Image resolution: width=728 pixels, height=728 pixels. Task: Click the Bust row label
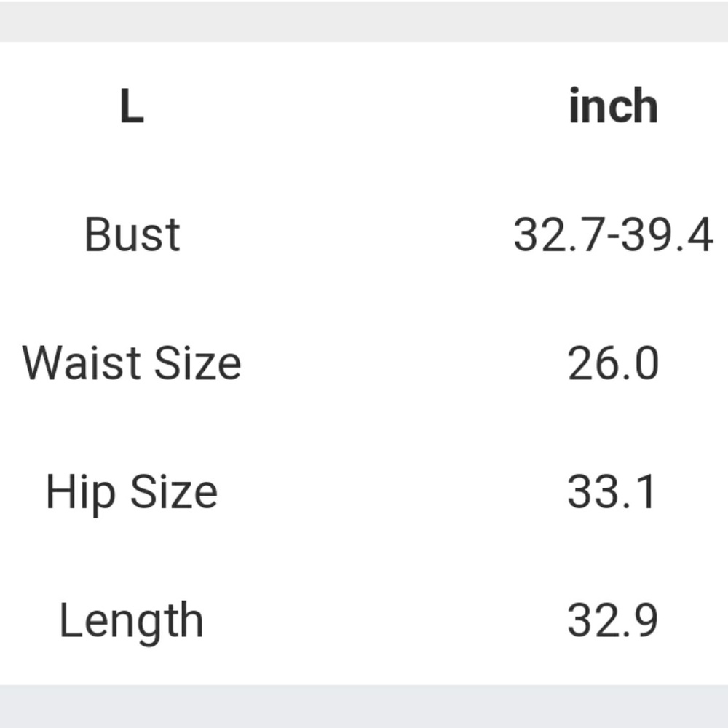click(132, 235)
